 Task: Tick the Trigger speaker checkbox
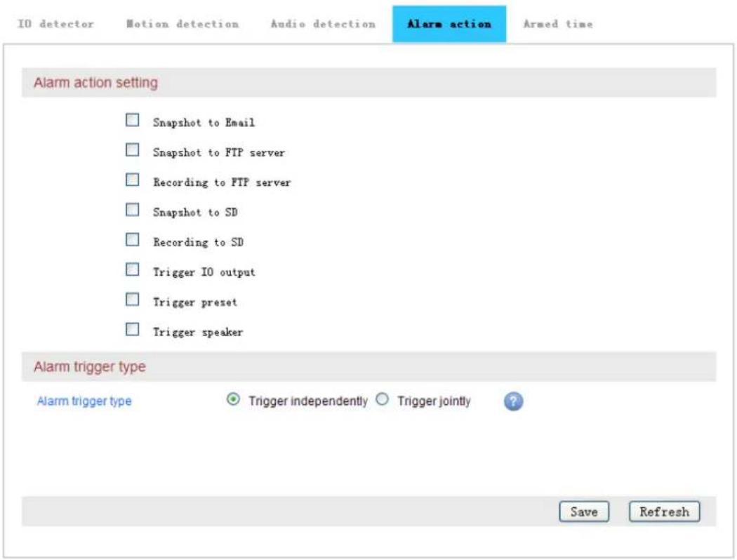[133, 329]
